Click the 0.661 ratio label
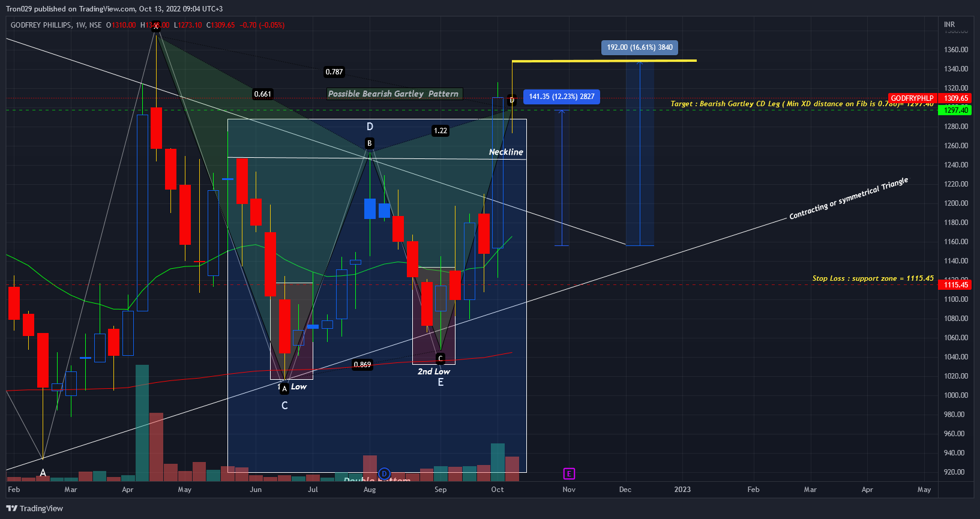The width and height of the screenshot is (980, 519). [263, 94]
